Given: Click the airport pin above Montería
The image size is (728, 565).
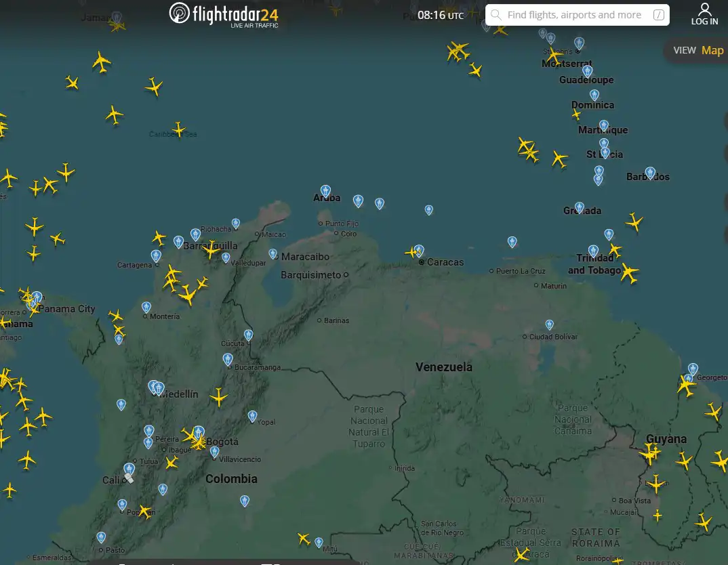Looking at the screenshot, I should pyautogui.click(x=146, y=308).
